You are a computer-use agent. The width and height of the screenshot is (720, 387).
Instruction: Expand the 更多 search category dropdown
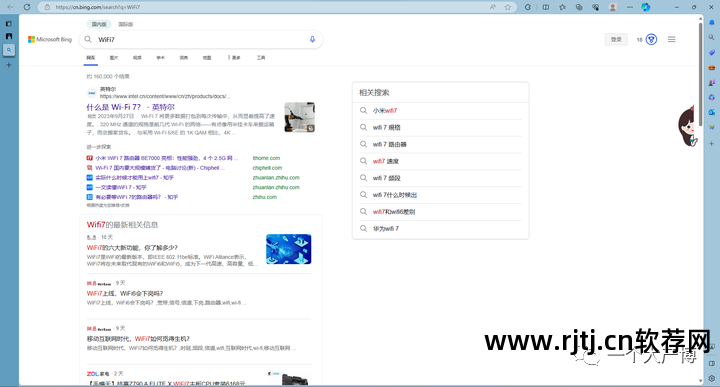coord(234,58)
